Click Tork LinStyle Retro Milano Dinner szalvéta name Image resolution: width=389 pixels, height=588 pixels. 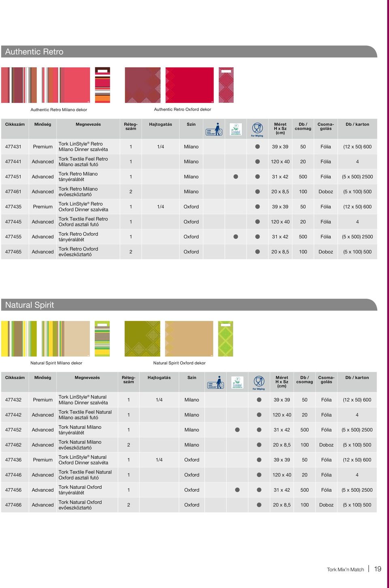[83, 147]
